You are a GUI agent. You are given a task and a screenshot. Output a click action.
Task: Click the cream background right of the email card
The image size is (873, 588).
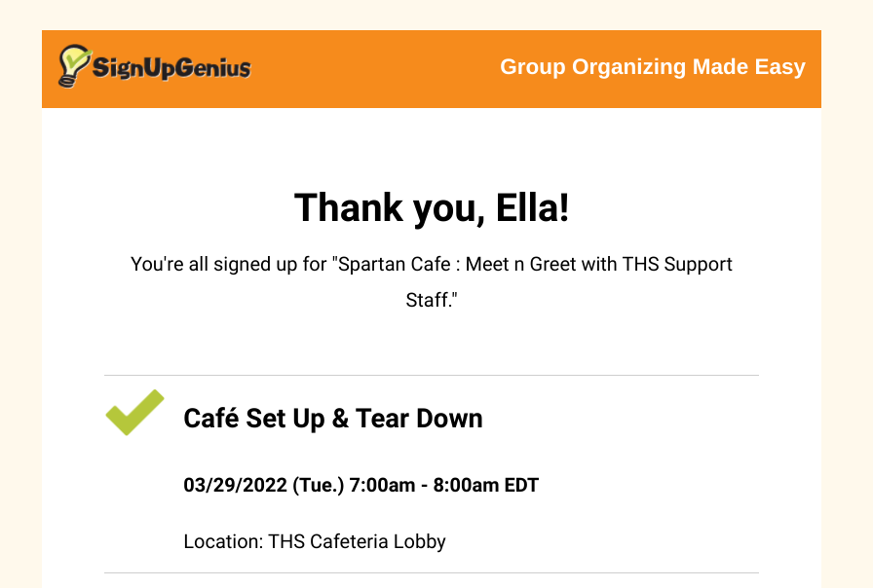click(x=847, y=292)
